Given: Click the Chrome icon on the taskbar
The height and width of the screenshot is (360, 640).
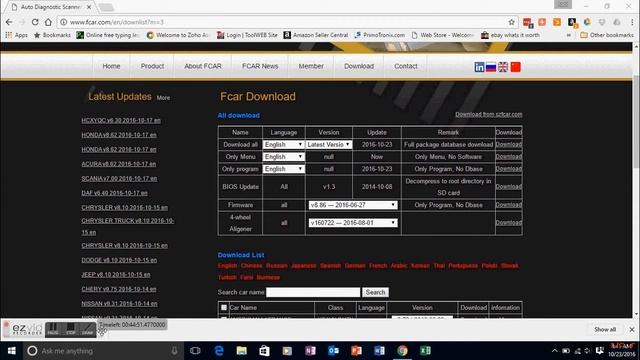Looking at the screenshot, I should [x=402, y=351].
